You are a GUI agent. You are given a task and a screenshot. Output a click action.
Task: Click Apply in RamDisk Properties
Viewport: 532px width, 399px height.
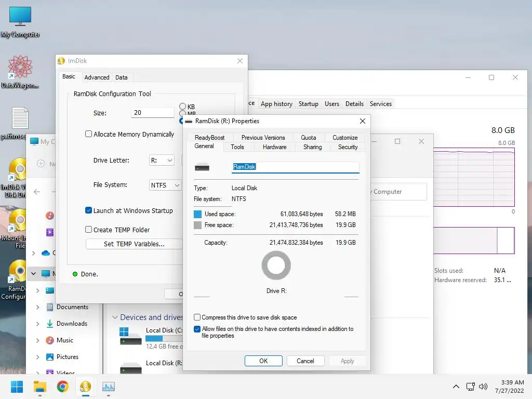[348, 361]
